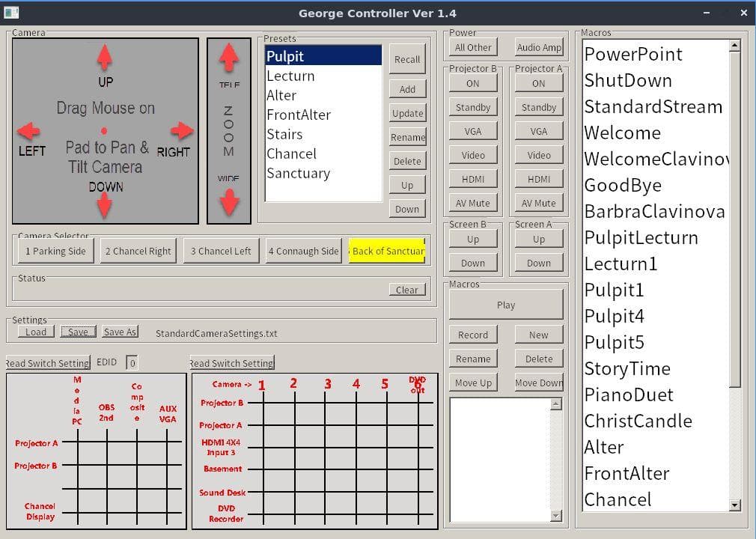The height and width of the screenshot is (539, 756).
Task: Switch to camera 3 Chancel Left
Action: coord(221,251)
